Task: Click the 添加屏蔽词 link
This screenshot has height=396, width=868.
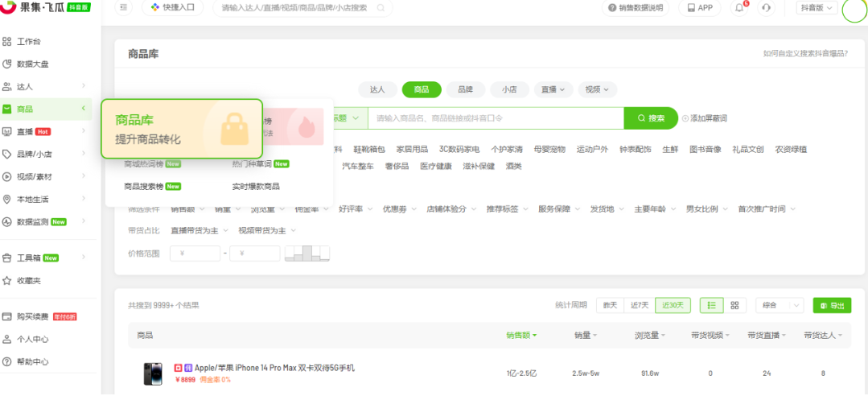Action: (x=704, y=118)
